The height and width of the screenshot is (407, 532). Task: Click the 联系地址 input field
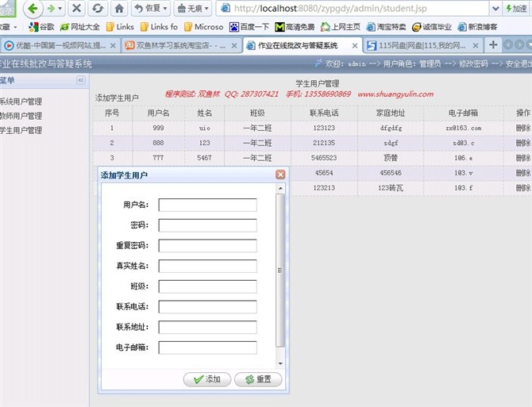click(208, 327)
